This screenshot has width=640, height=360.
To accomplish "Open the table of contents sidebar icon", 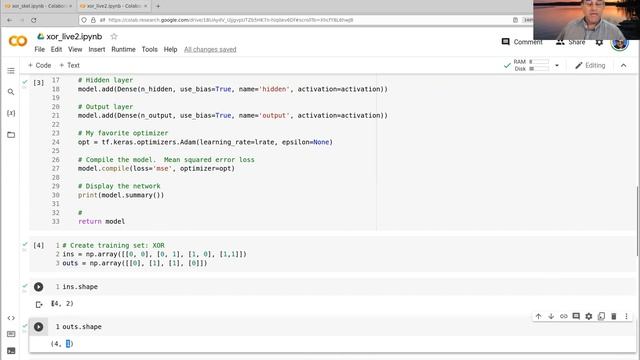I will click(11, 71).
